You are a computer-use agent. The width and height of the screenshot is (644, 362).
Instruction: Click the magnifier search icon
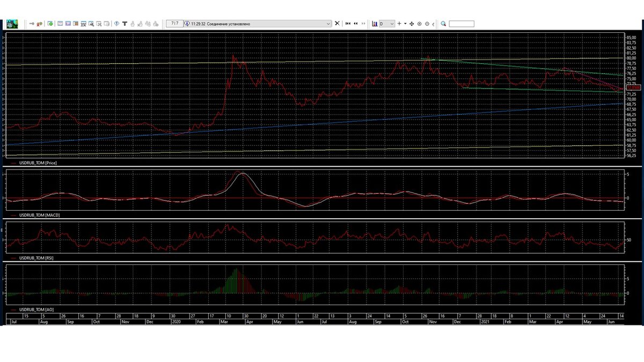click(x=443, y=24)
